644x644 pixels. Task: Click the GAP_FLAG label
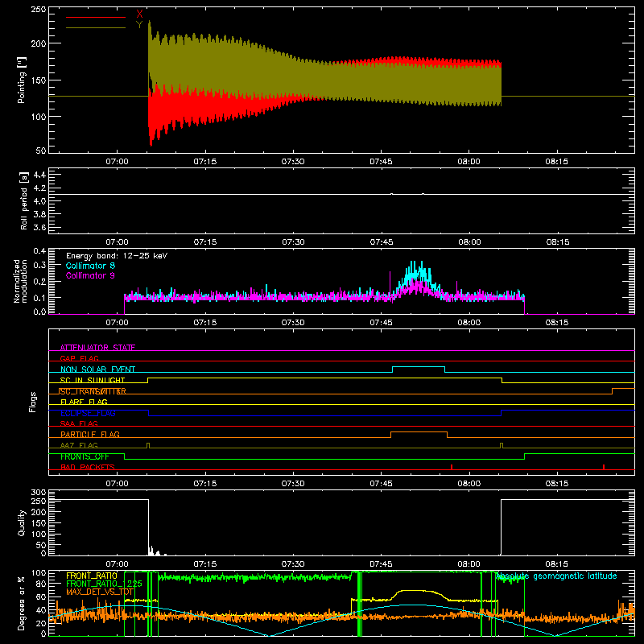pos(79,358)
